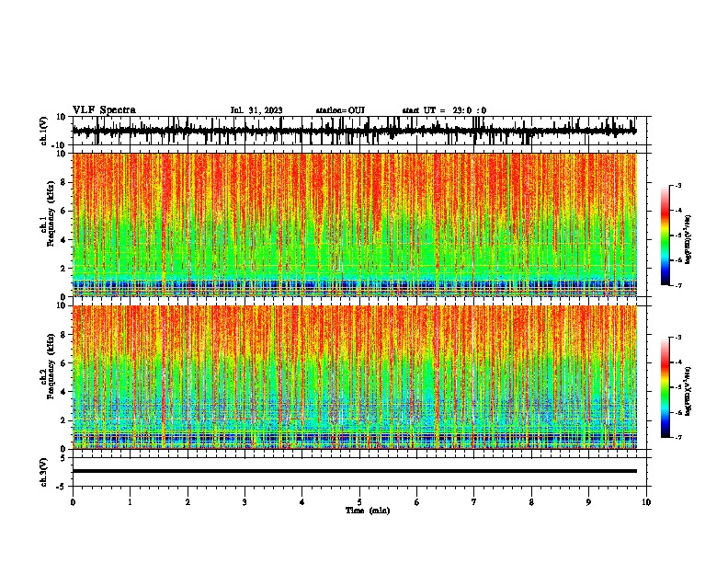Click the "ch.3(V)" axis label

pos(44,472)
